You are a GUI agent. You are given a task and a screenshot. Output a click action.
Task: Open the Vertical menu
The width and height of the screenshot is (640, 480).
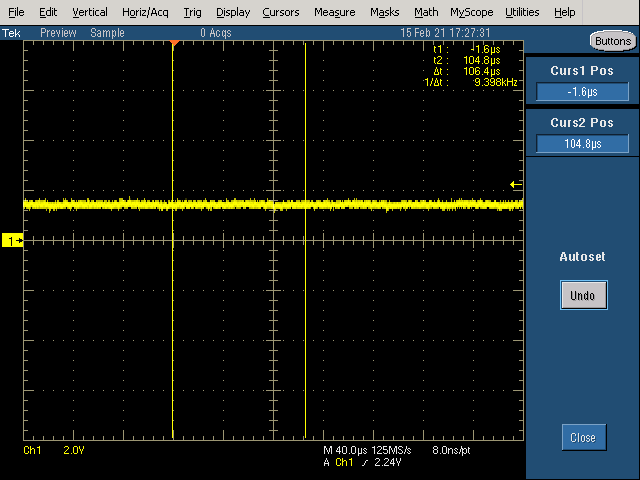point(90,12)
